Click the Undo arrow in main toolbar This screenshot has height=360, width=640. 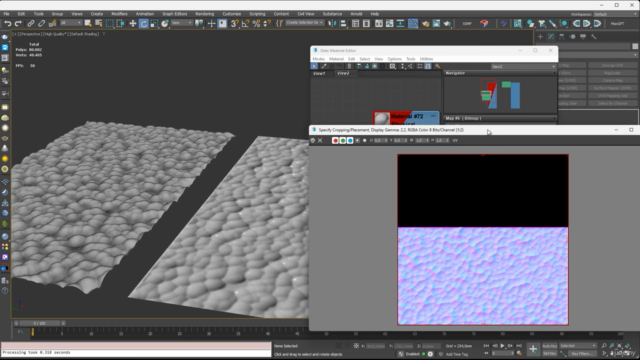click(x=7, y=24)
